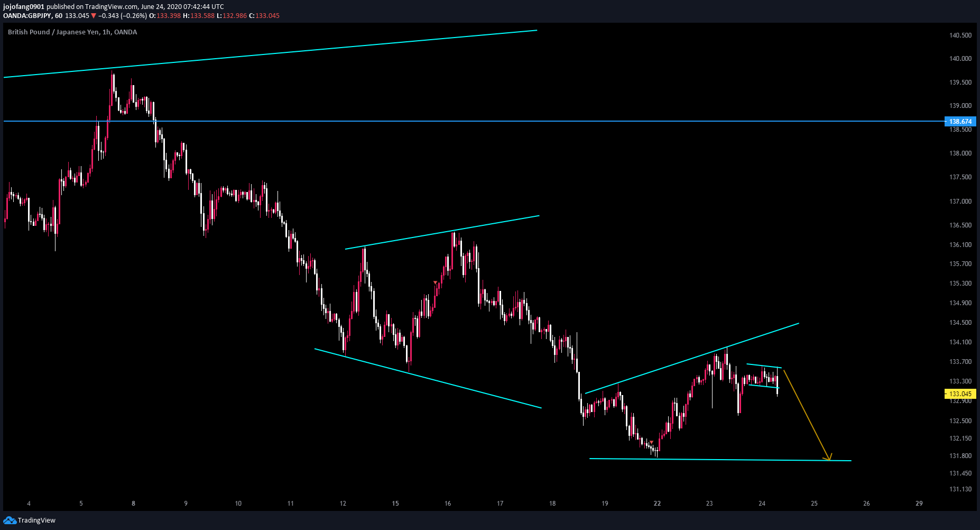Click the close value C:133.045
Viewport: 980px width, 530px height.
point(264,16)
